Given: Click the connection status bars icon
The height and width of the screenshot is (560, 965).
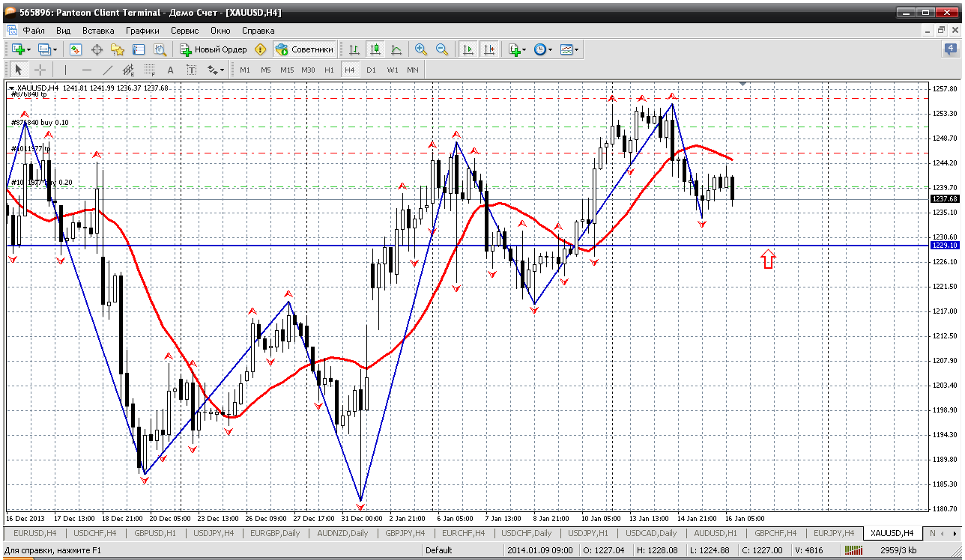Looking at the screenshot, I should [853, 550].
